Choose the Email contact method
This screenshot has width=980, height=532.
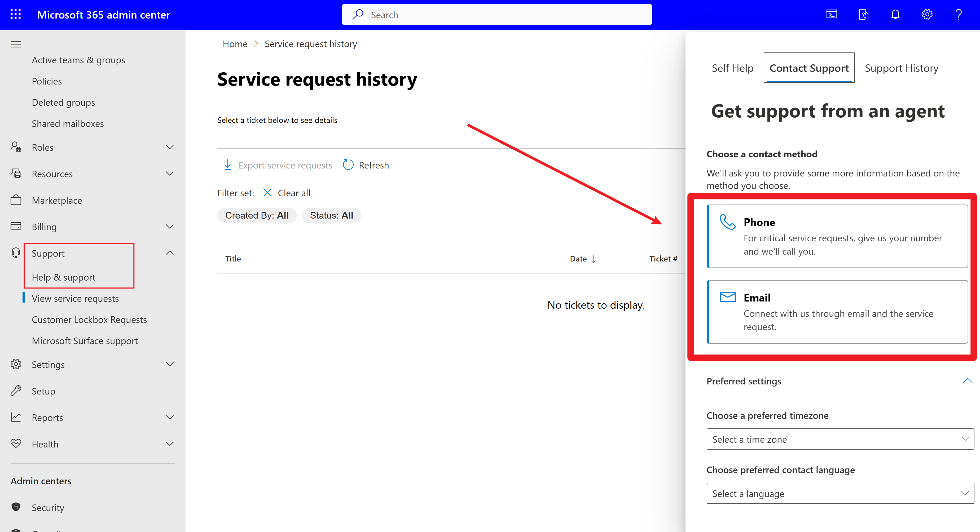pos(837,312)
